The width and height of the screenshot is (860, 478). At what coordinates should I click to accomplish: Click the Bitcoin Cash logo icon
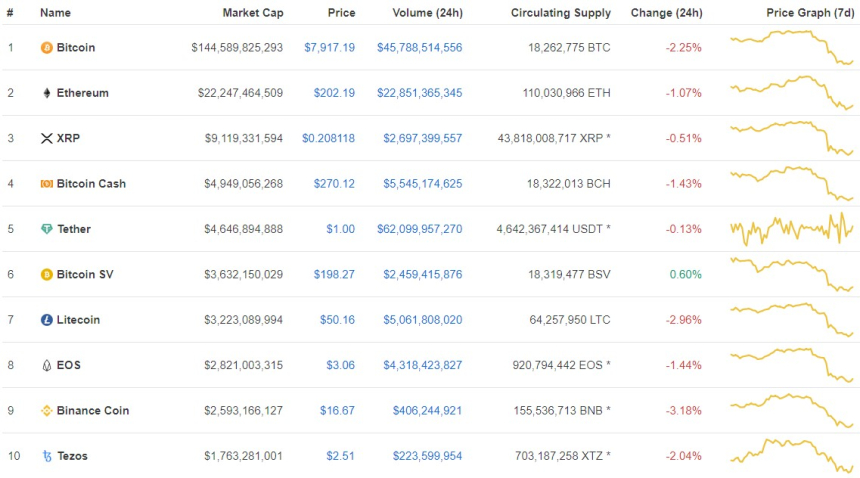tap(46, 184)
